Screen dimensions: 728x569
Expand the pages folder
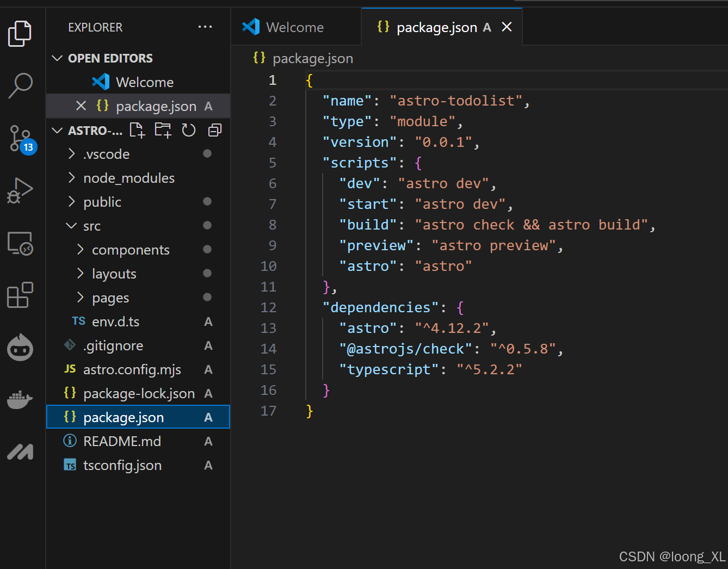[81, 298]
